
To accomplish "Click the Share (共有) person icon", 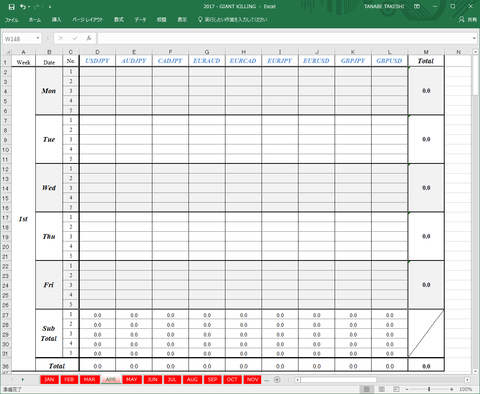I will (x=462, y=20).
